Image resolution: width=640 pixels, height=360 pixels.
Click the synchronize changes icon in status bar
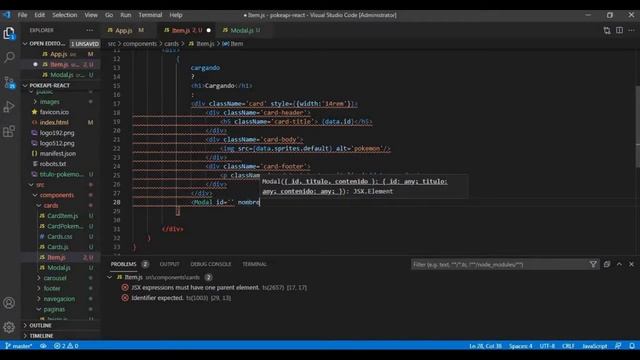(43, 346)
